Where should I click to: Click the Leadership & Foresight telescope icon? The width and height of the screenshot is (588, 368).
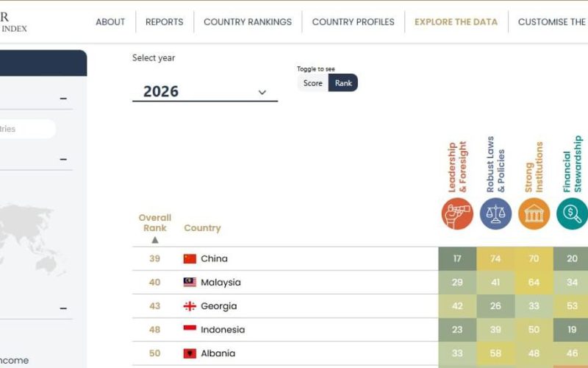(457, 213)
